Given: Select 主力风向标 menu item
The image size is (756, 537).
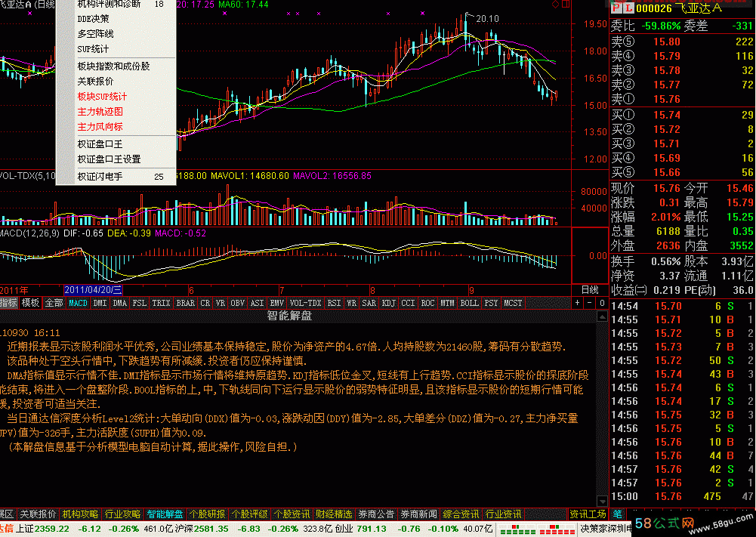Looking at the screenshot, I should 116,126.
